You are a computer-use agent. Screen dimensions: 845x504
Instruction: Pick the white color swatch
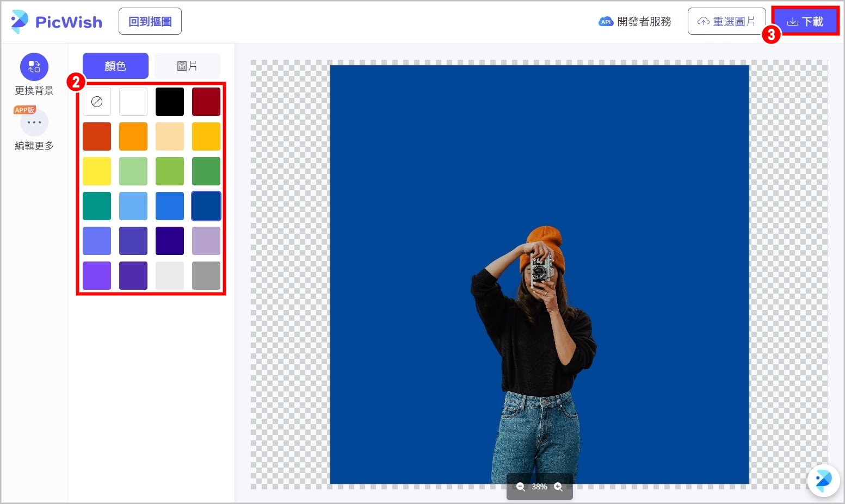click(133, 102)
